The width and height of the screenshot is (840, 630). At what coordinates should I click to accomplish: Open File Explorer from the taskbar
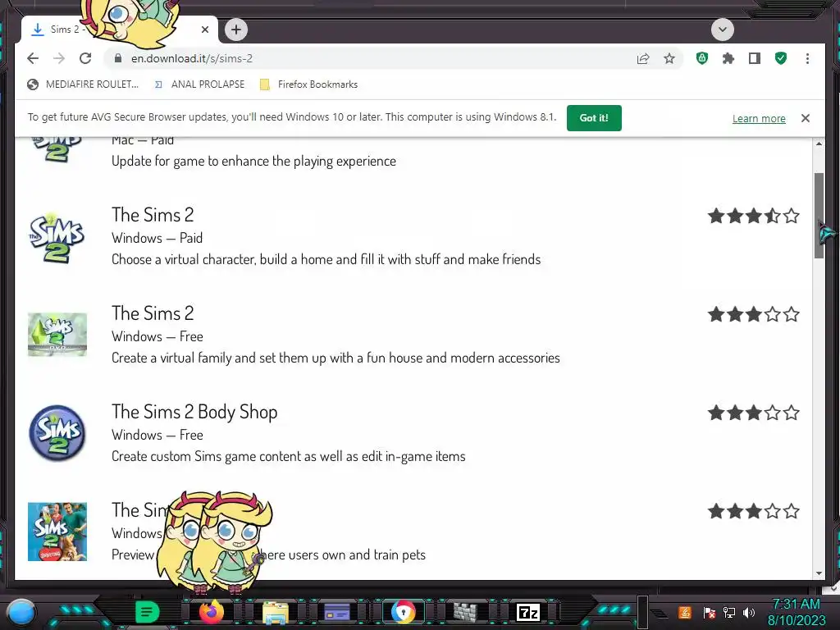[276, 612]
